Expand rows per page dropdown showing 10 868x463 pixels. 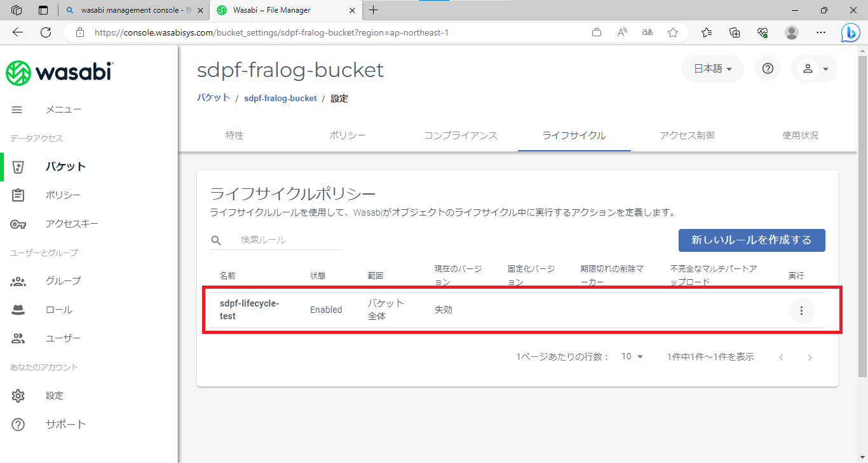coord(632,357)
